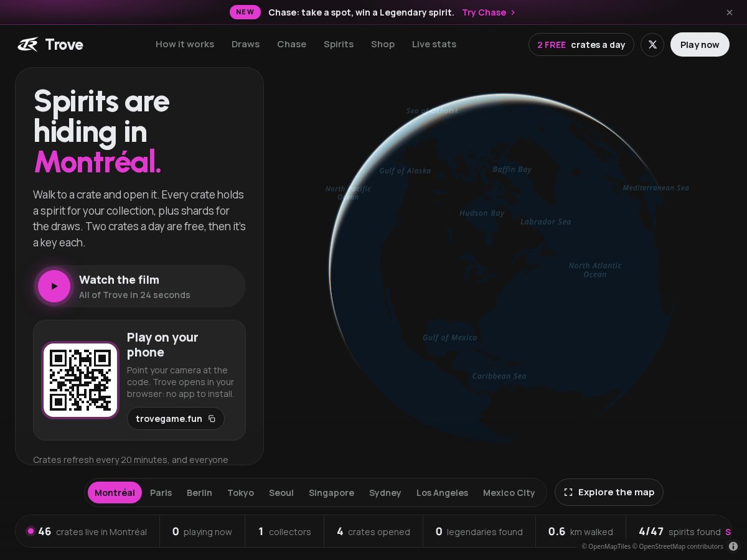Click the live crates pink dot indicator

(31, 531)
